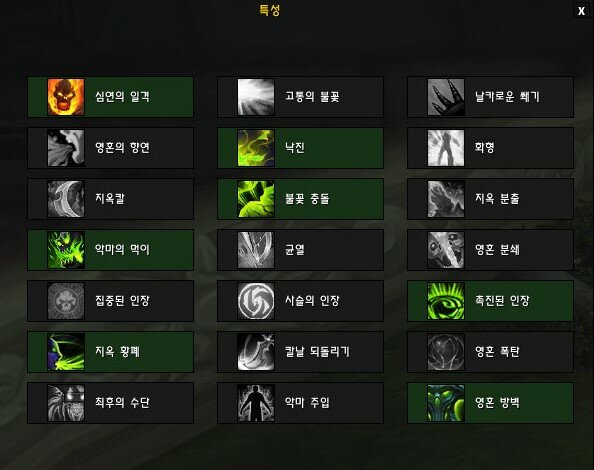Click the 영혼 방벽 armor icon
The width and height of the screenshot is (594, 470).
[x=446, y=403]
